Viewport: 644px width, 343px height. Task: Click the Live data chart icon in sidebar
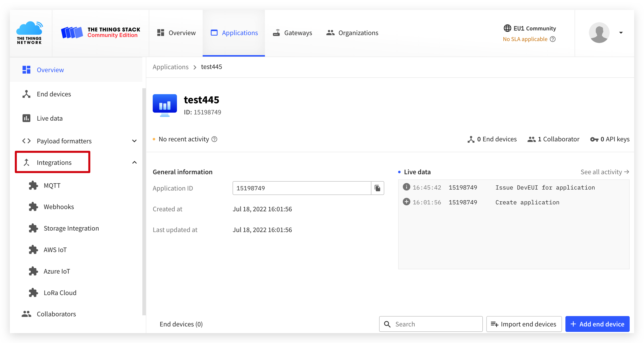pyautogui.click(x=26, y=118)
